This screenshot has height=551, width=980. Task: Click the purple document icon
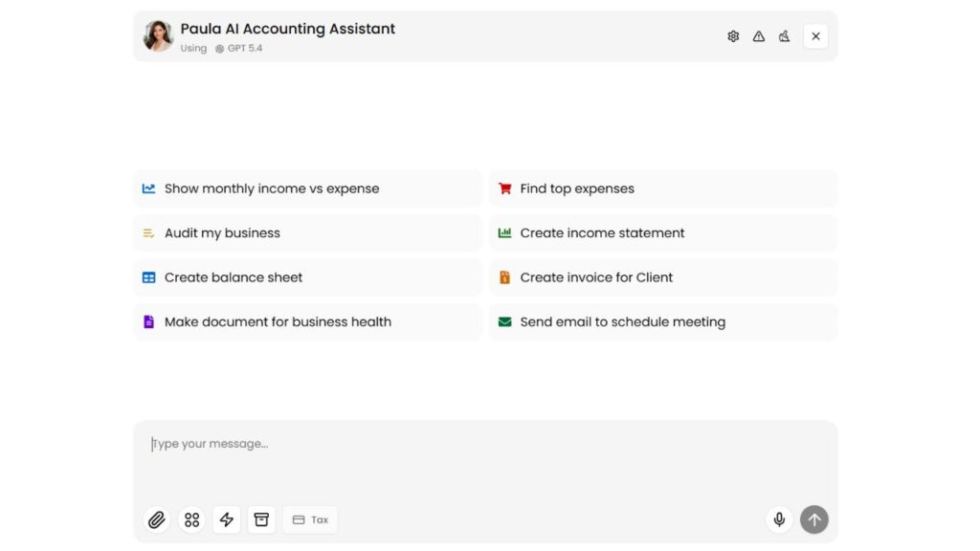coord(148,321)
